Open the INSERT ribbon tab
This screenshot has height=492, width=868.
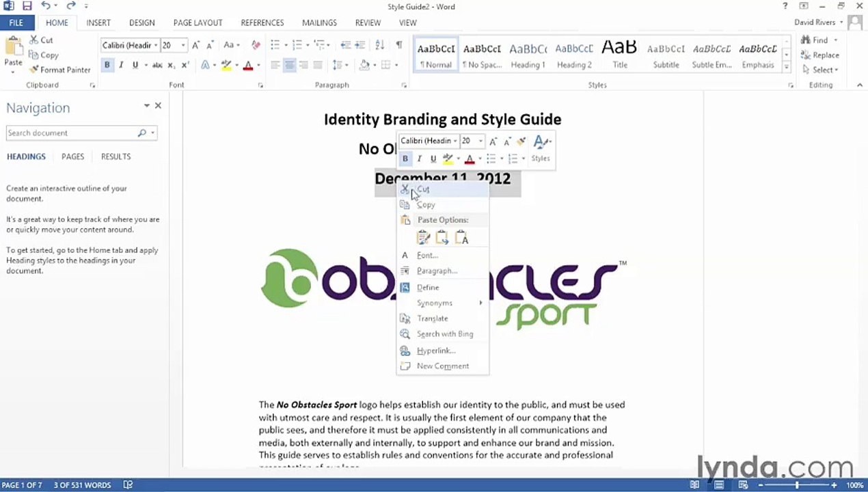click(x=98, y=23)
